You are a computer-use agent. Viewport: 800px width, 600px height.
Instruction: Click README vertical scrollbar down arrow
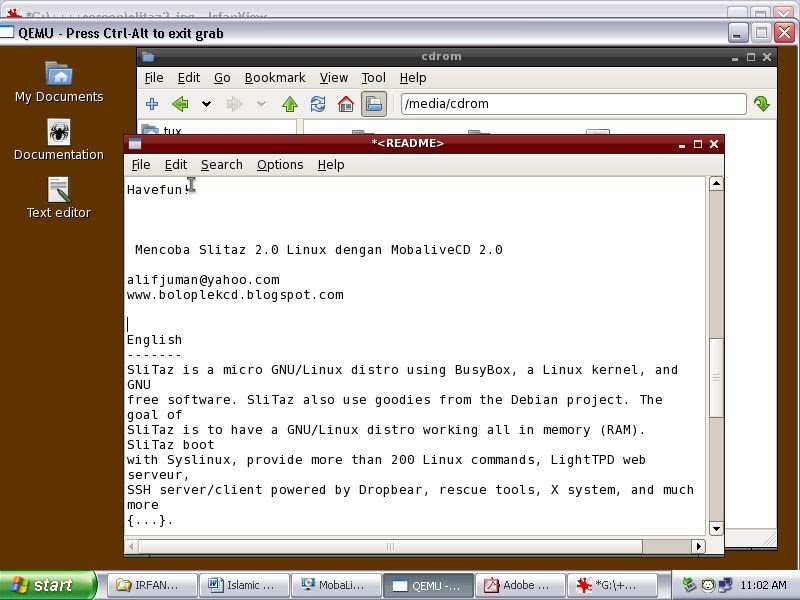(716, 529)
